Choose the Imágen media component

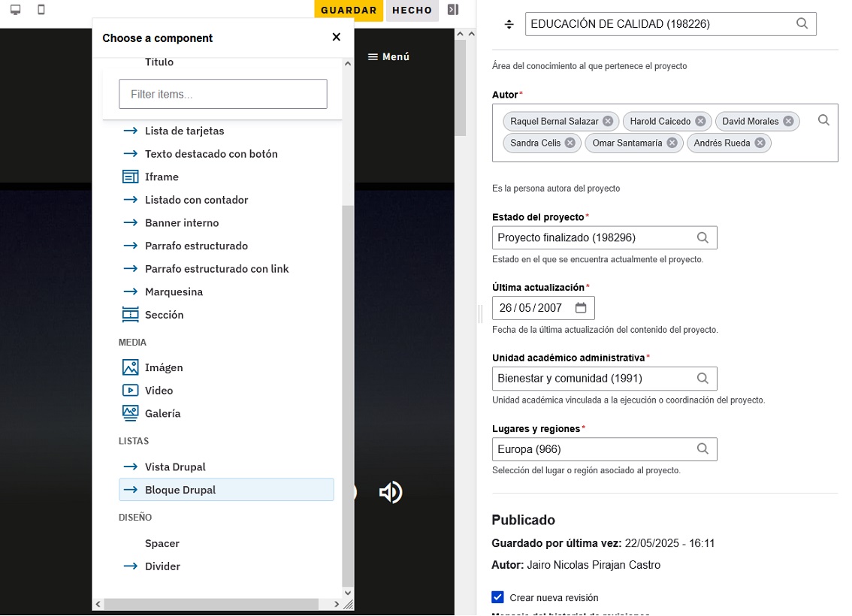point(164,368)
